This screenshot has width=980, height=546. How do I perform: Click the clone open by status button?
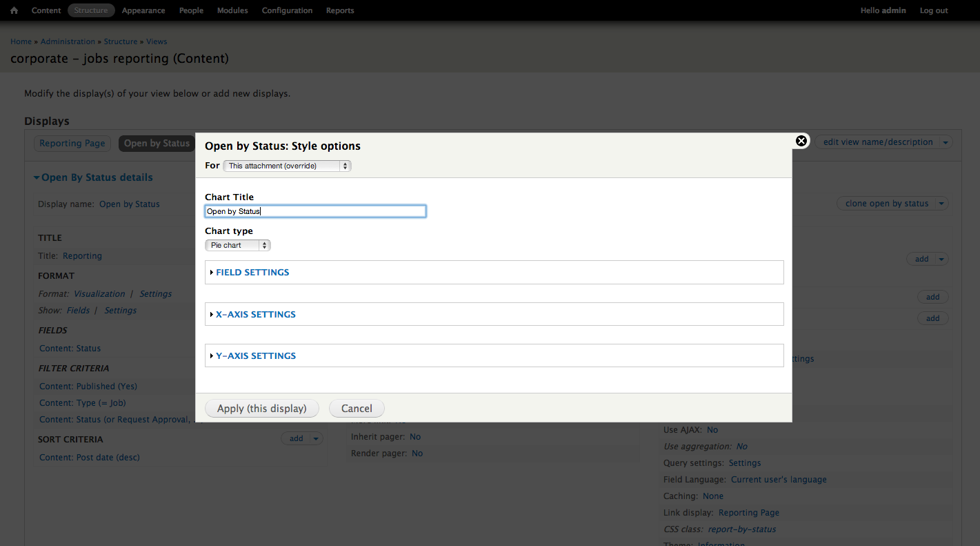[x=887, y=204]
